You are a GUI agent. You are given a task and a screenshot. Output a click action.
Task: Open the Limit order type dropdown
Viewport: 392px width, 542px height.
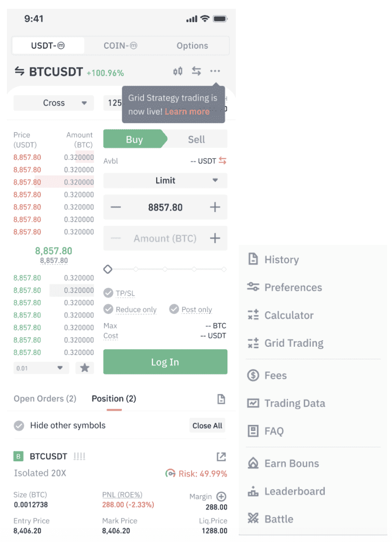[165, 181]
